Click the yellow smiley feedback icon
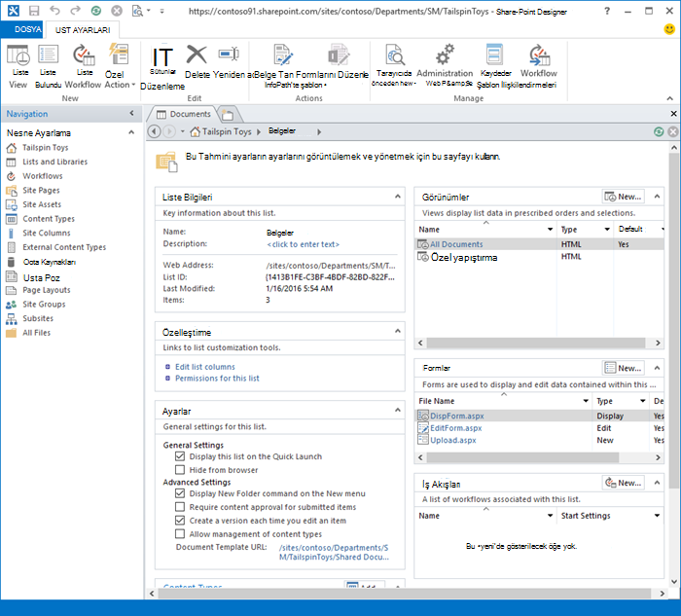Screen dimensions: 681x616 (x=669, y=29)
